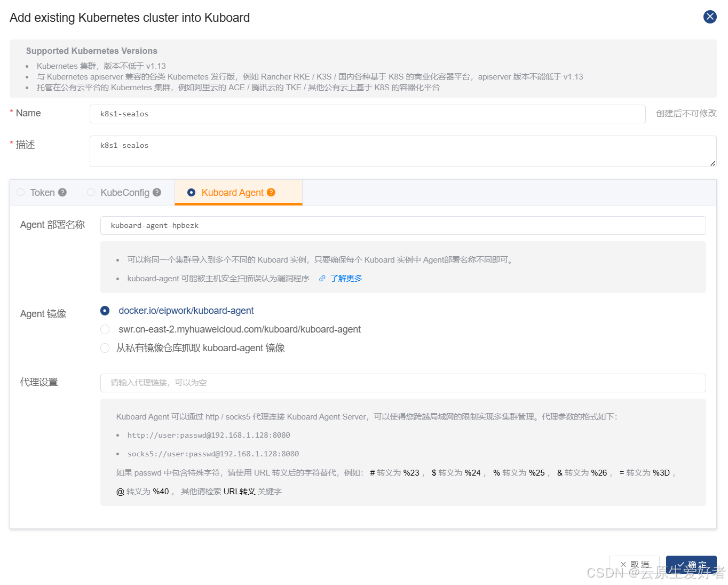Click the link icon beside 了解更多

pyautogui.click(x=322, y=278)
